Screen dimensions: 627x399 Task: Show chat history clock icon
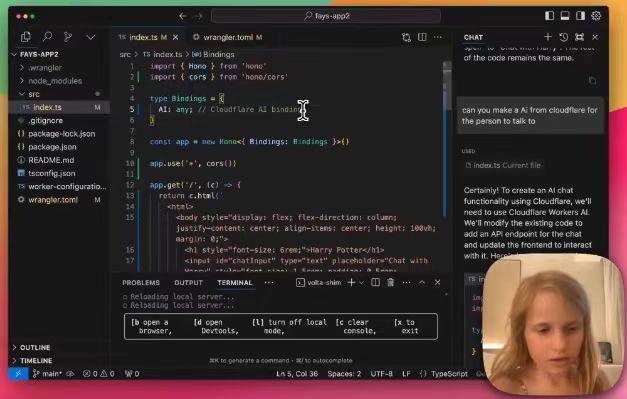[563, 37]
